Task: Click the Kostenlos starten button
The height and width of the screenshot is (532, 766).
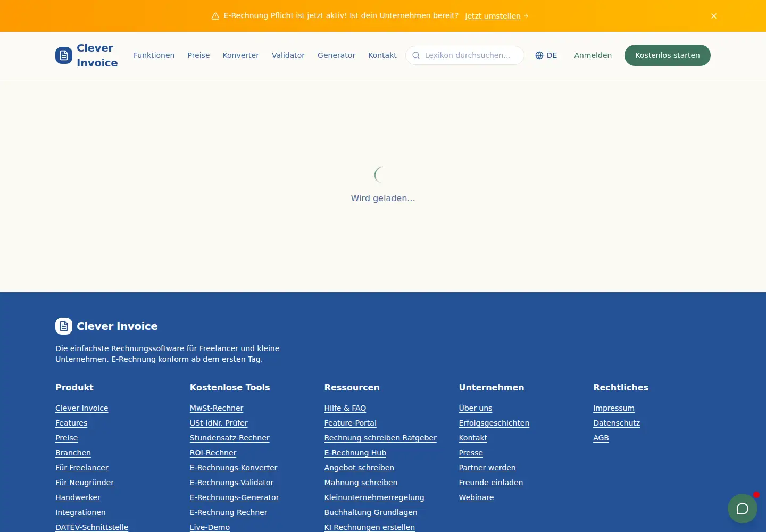Action: 668,55
